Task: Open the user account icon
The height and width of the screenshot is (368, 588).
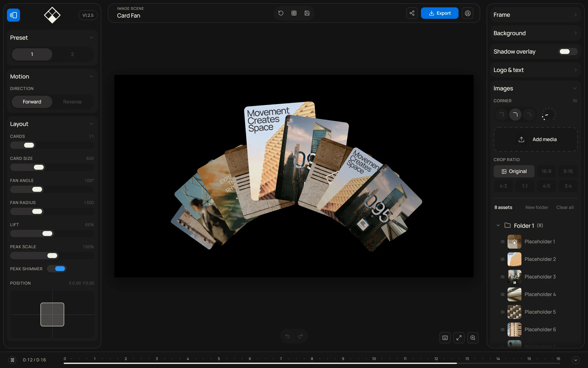Action: tap(468, 13)
